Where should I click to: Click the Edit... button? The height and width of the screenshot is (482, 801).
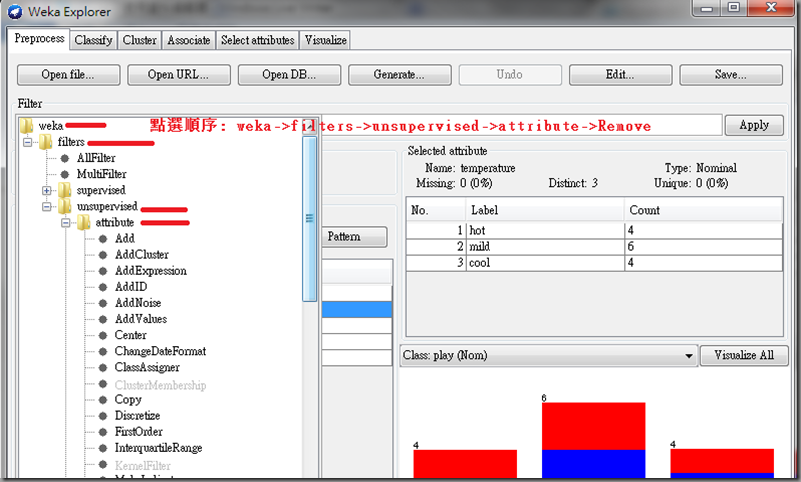click(x=620, y=75)
